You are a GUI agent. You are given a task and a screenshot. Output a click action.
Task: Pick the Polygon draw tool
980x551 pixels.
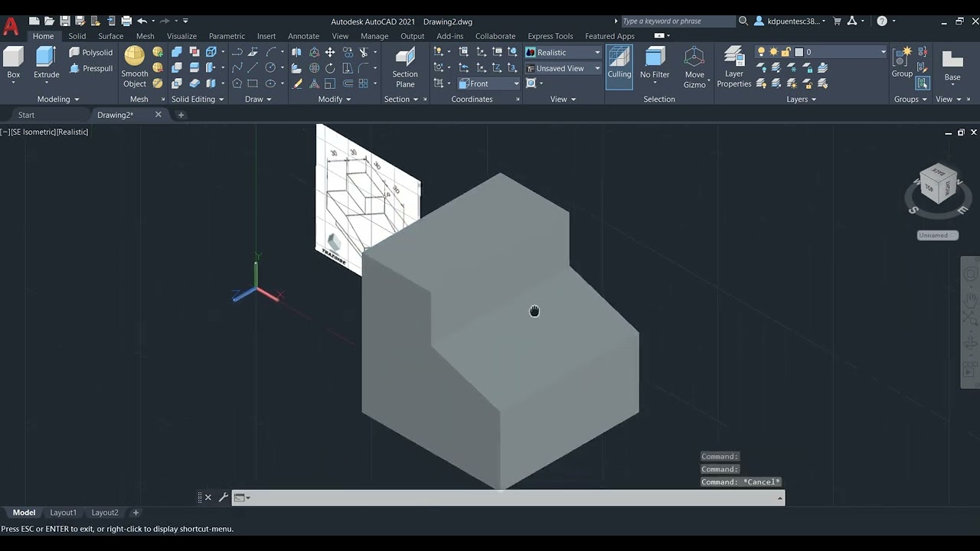[237, 83]
